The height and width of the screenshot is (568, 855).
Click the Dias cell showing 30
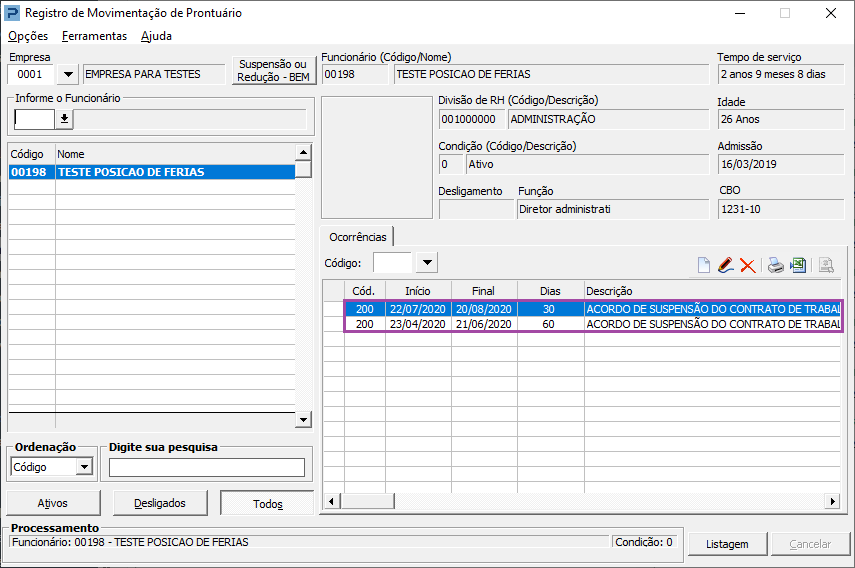click(x=549, y=309)
